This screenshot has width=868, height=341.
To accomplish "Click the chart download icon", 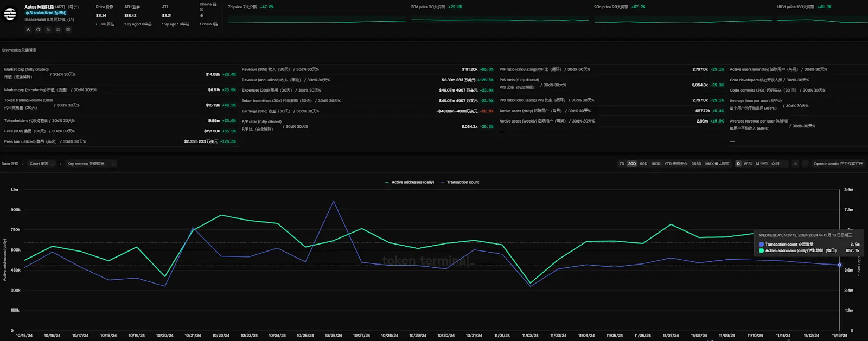I will tap(795, 164).
